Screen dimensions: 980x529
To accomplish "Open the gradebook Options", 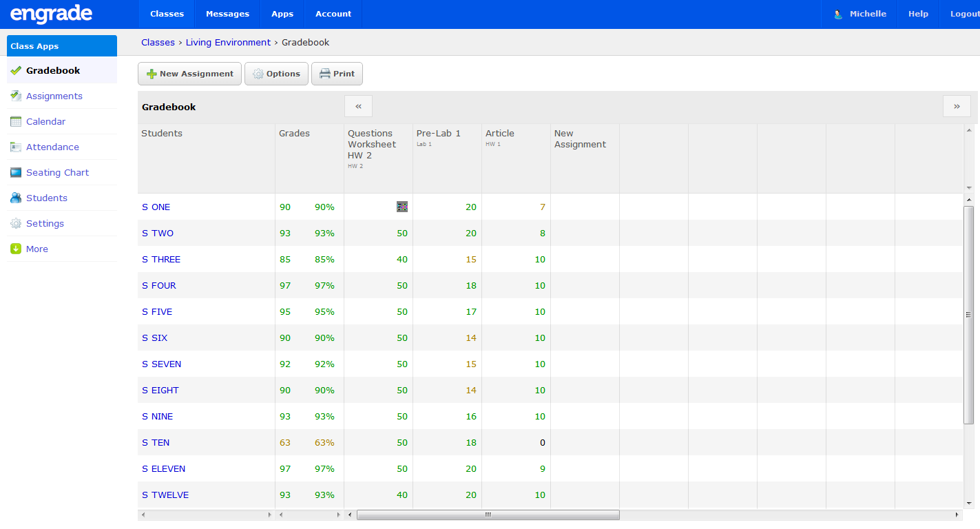I will coord(276,74).
